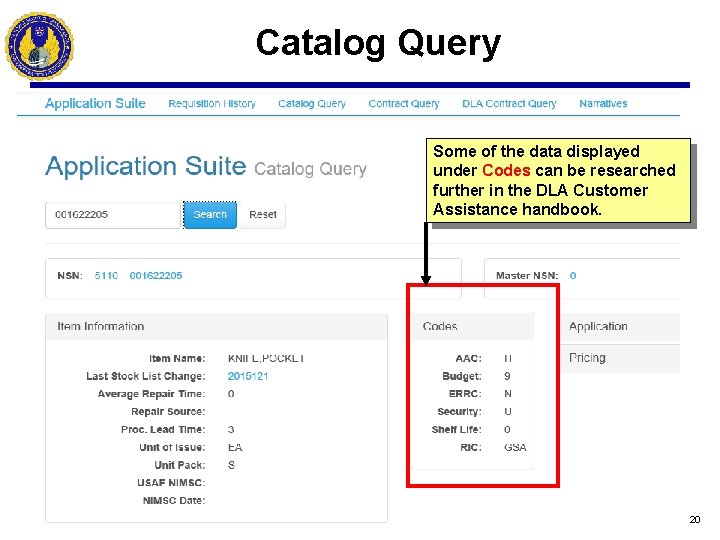
Task: Open the Requisition History tab
Action: pos(212,104)
